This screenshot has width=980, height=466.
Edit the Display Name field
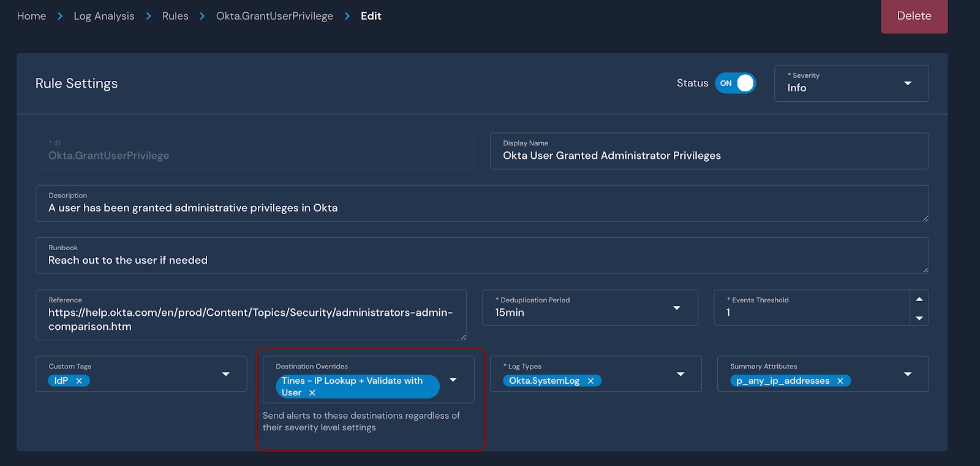coord(709,151)
